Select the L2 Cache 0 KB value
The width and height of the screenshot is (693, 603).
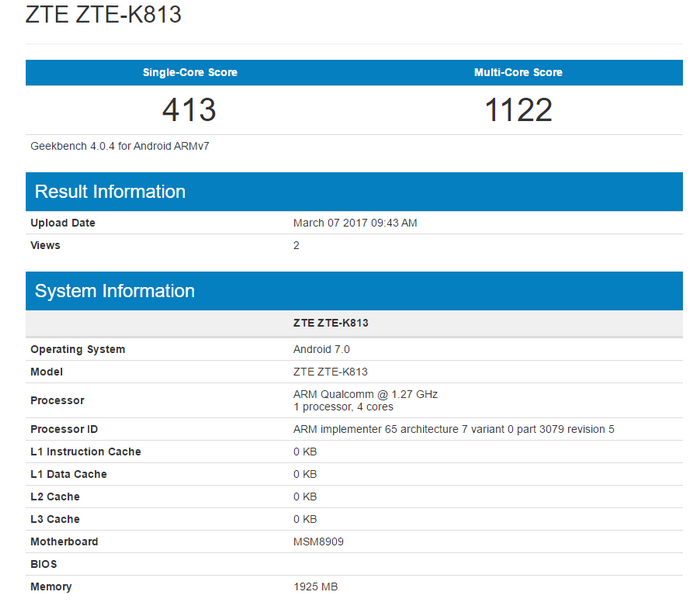pos(305,497)
